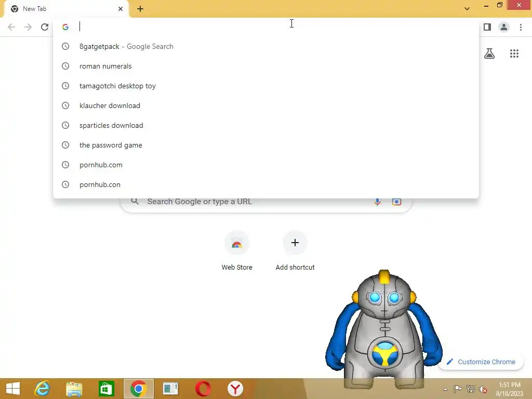Viewport: 532px width, 399px height.
Task: Go forward using the forward arrow
Action: (28, 27)
